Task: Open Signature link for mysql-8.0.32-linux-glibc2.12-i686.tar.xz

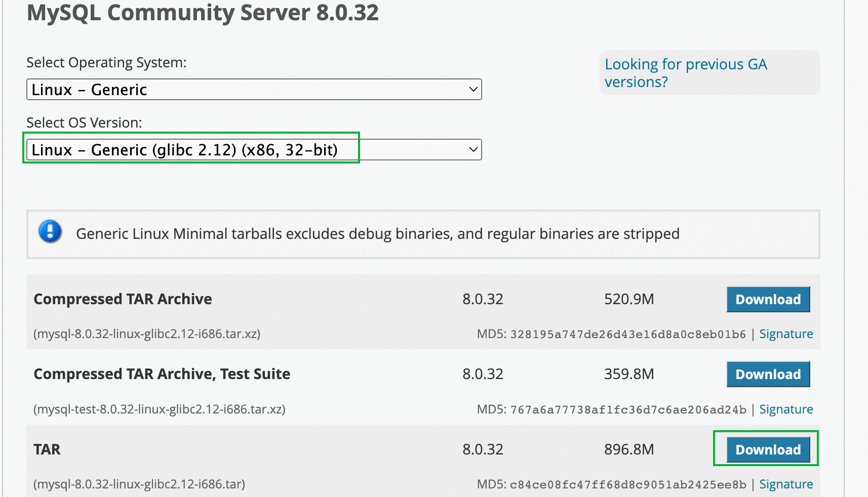Action: (x=786, y=334)
